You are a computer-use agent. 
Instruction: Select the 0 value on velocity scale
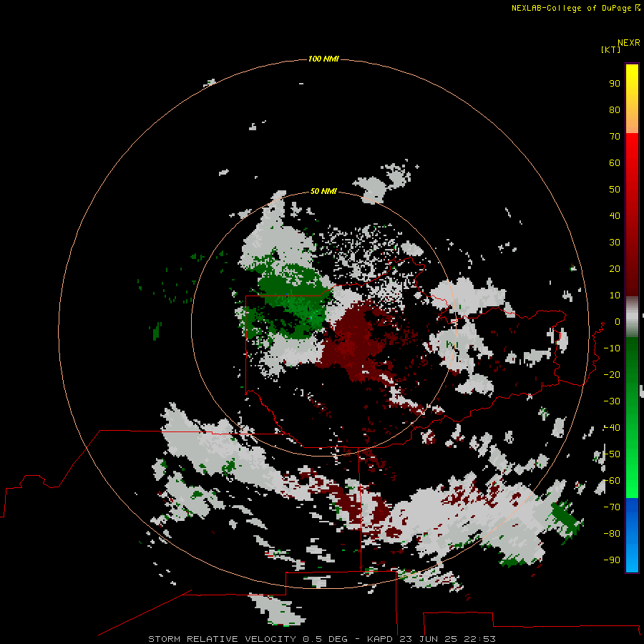(x=617, y=321)
